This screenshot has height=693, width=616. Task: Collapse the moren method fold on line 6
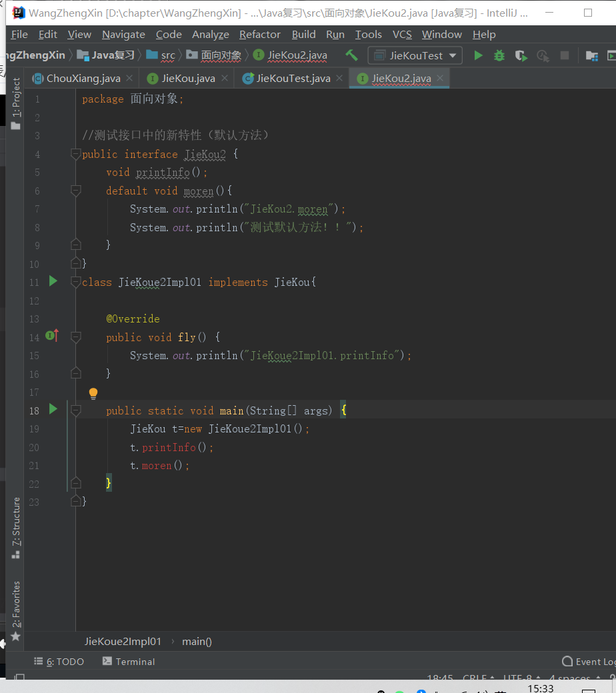coord(75,191)
